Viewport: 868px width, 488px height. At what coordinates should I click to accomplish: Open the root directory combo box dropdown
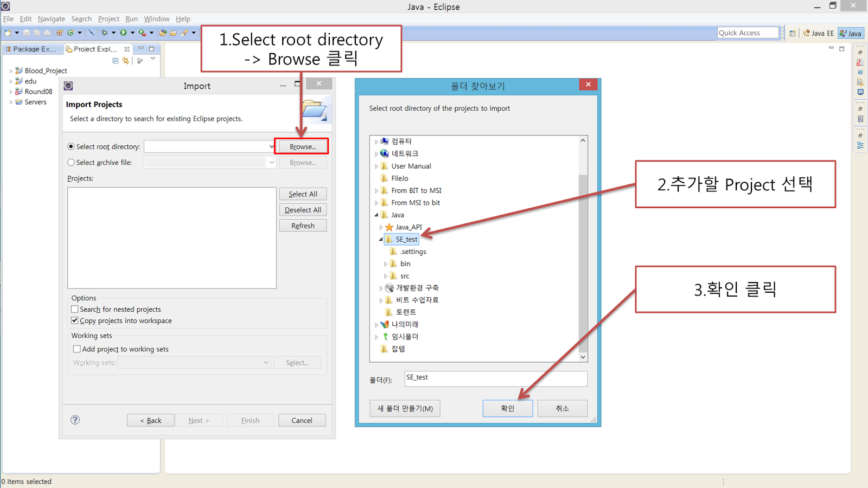click(x=272, y=146)
